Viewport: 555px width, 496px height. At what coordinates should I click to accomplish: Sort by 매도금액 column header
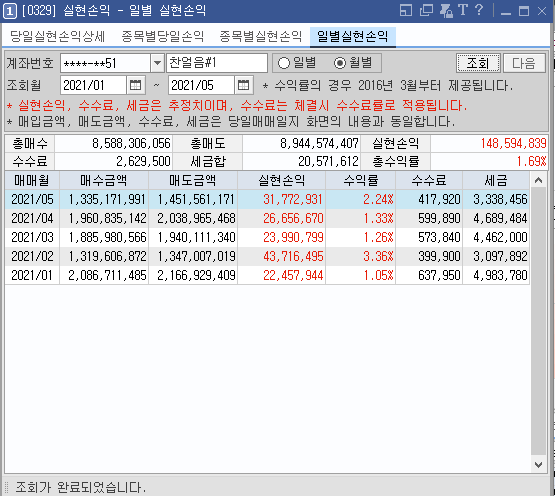coord(193,181)
